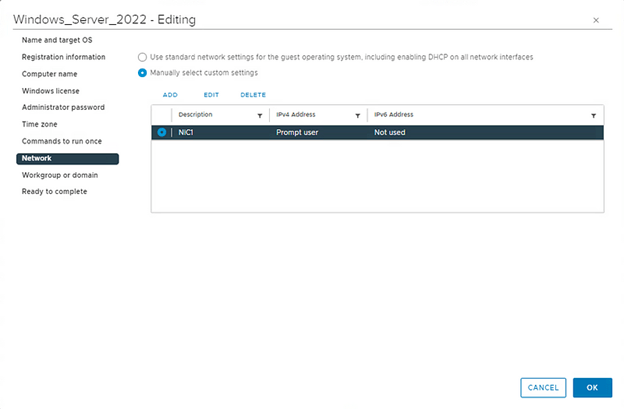Image resolution: width=624 pixels, height=409 pixels.
Task: Choose Manually select custom settings
Action: coord(142,73)
